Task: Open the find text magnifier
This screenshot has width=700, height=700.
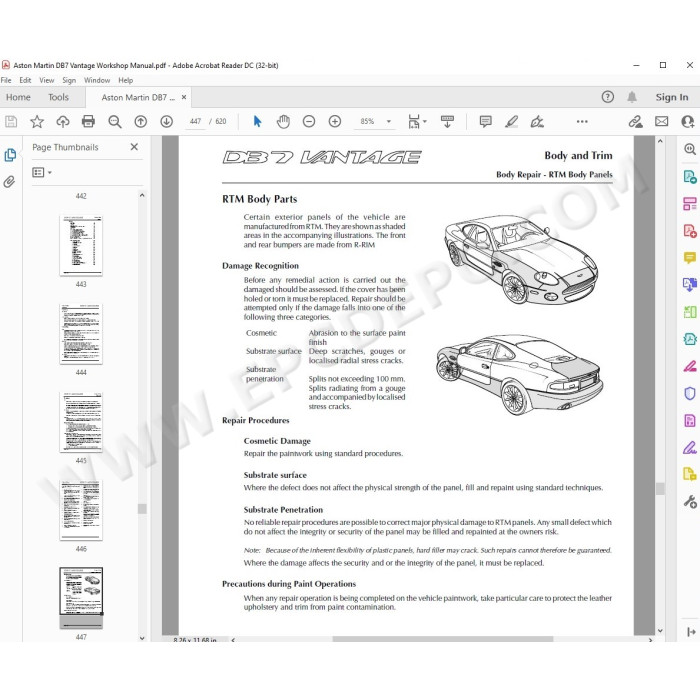Action: (115, 121)
